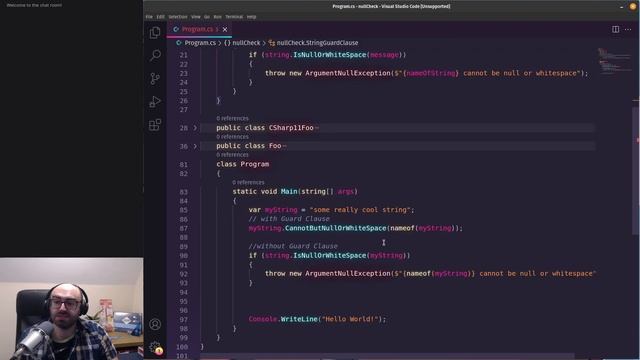Click the "// with Guard Clause" comment
Screen dimensions: 640x360
pos(289,219)
